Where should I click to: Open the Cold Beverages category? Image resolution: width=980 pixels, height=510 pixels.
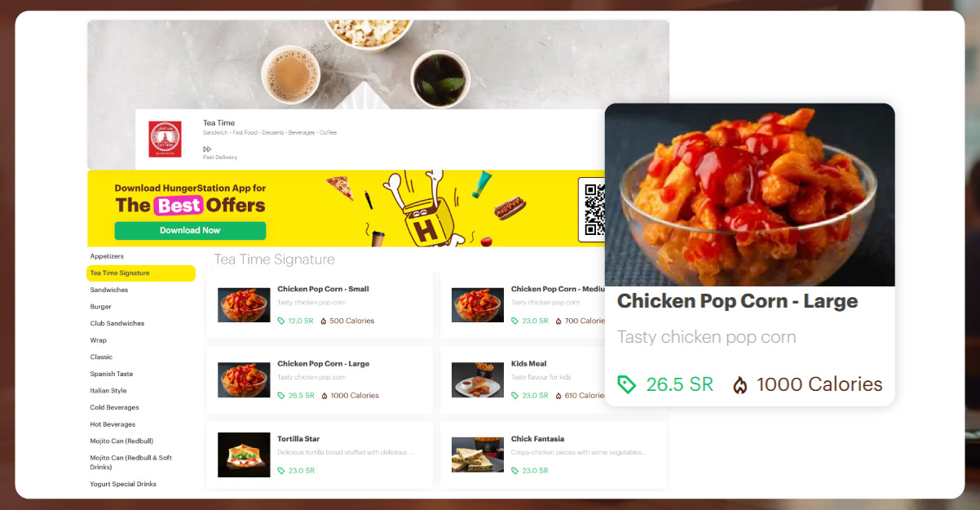(114, 407)
